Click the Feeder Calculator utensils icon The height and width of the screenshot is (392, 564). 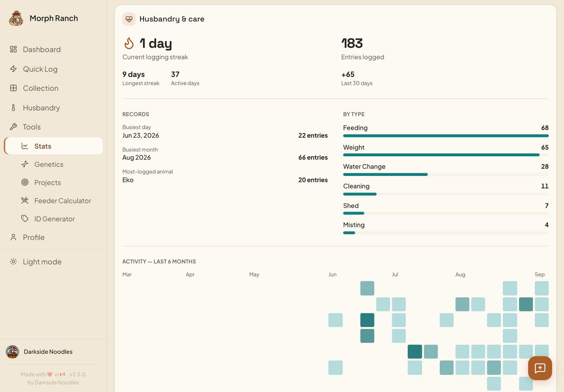[x=25, y=200]
